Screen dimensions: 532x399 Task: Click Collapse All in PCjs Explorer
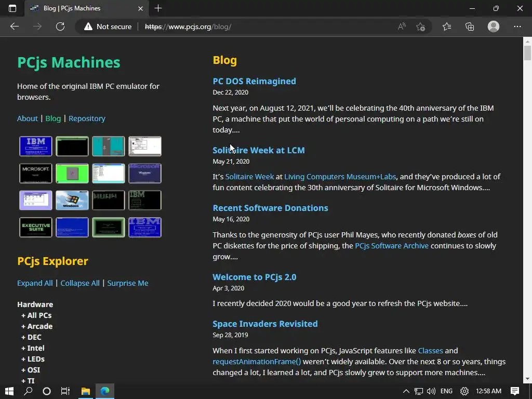79,283
